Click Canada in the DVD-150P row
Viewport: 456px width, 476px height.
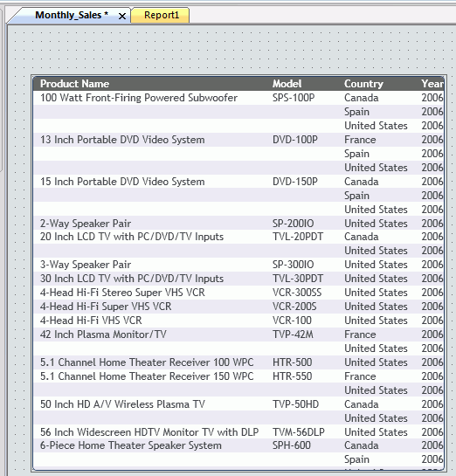[x=362, y=182]
